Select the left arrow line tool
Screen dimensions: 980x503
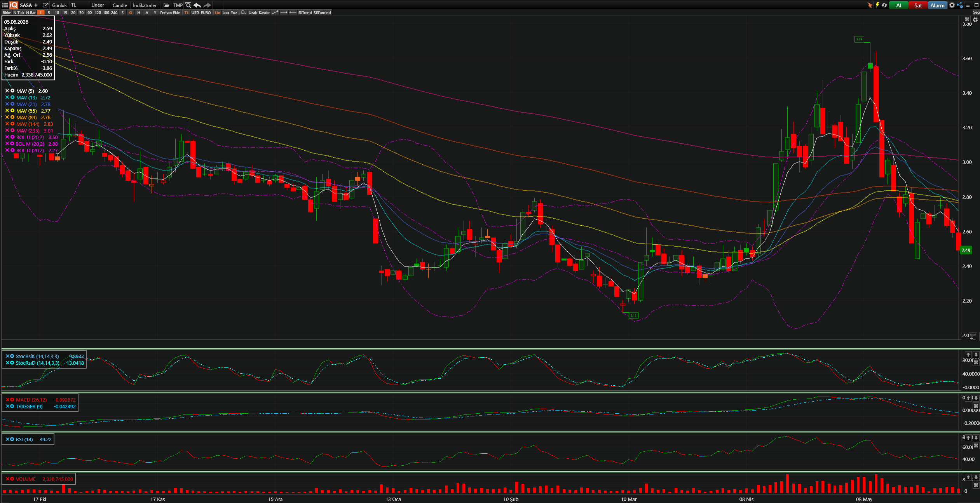(293, 12)
